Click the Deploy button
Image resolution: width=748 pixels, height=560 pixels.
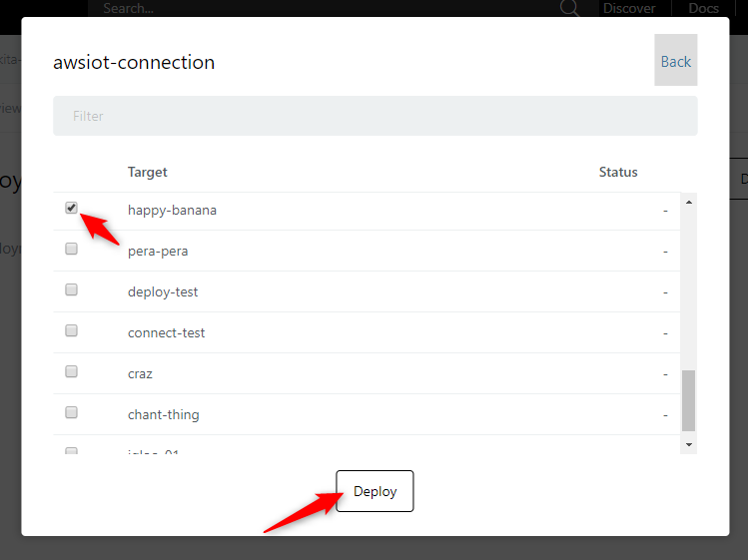pos(374,491)
